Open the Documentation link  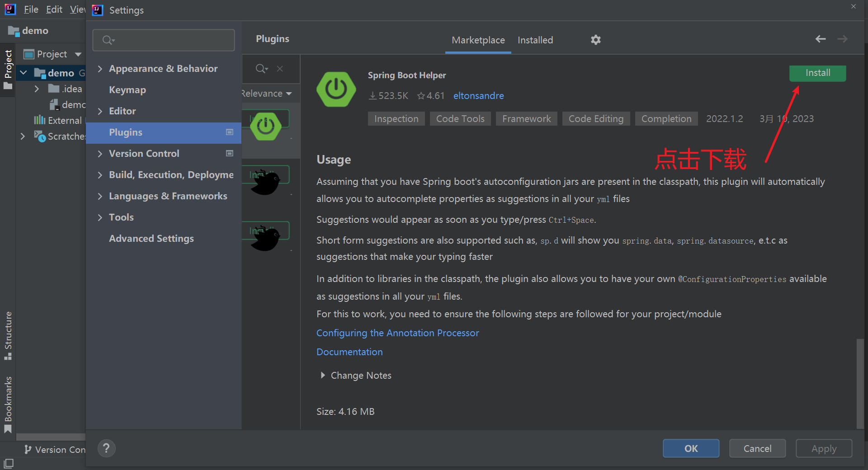click(x=349, y=352)
